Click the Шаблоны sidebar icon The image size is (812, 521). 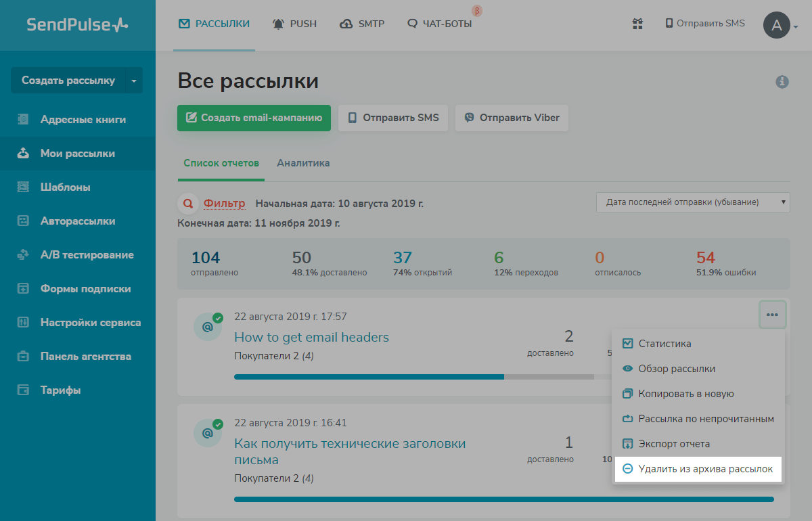pos(23,187)
